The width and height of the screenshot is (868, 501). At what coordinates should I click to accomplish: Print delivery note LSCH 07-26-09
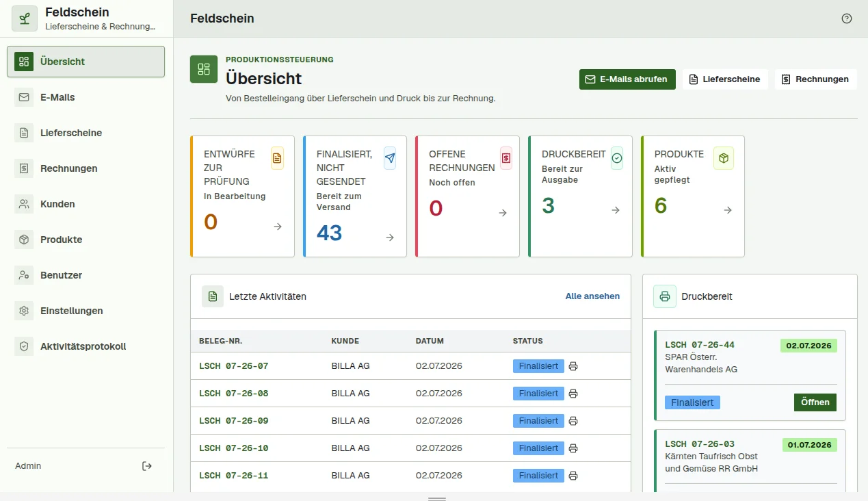click(573, 421)
